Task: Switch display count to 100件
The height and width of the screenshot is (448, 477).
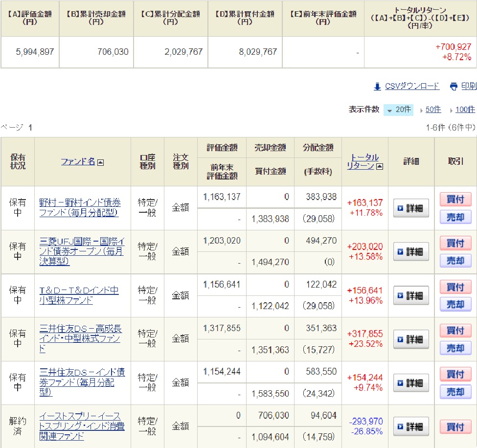Action: 464,110
